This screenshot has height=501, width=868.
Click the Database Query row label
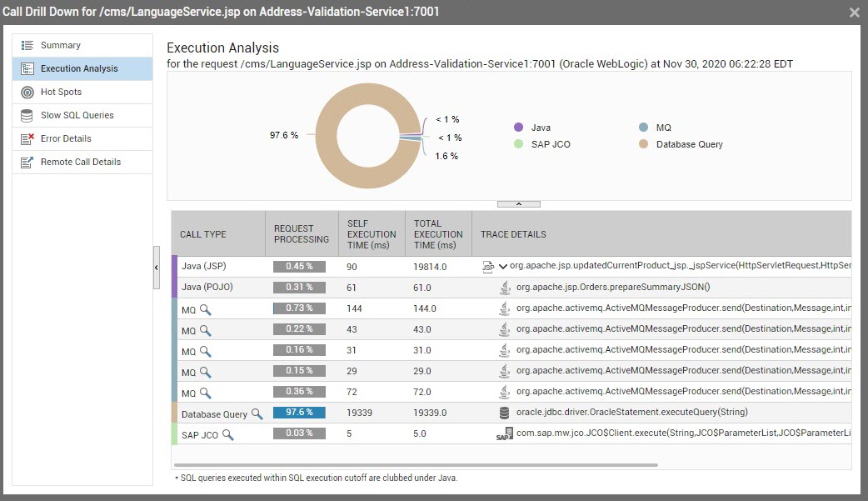coord(214,414)
